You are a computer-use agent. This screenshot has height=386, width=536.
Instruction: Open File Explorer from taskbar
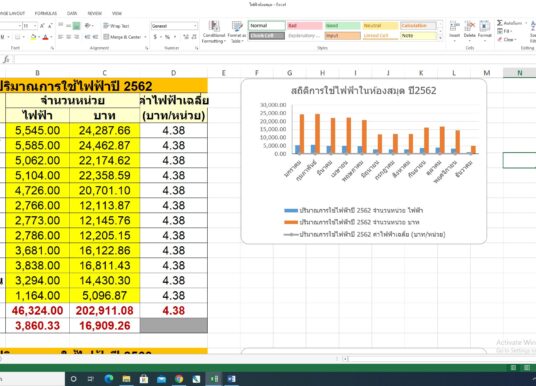click(x=126, y=378)
